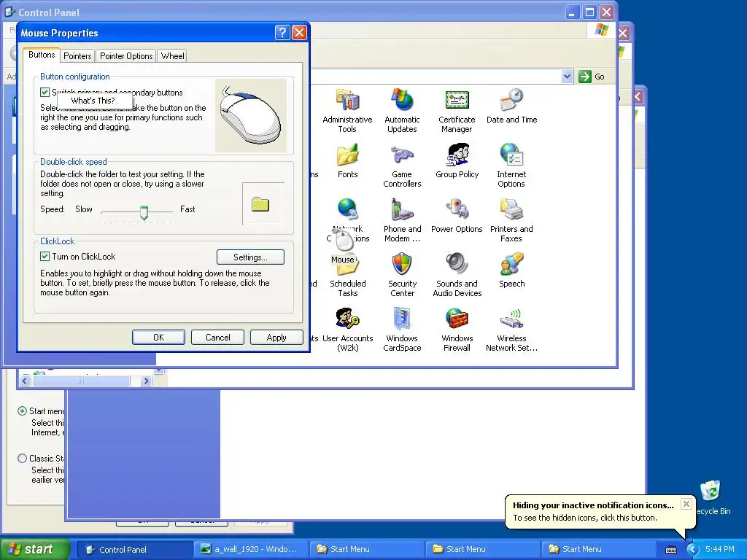
Task: Show hidden tray icons arrow
Action: pos(692,549)
